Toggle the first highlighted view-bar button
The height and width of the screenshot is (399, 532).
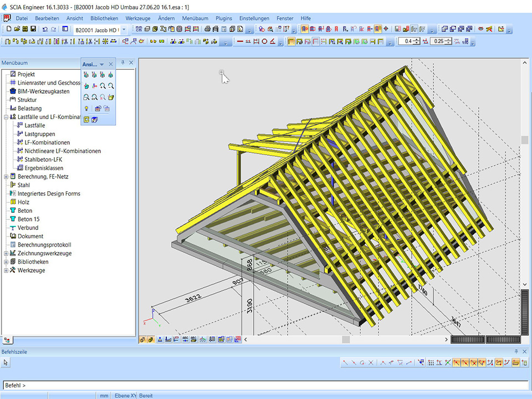coord(142,340)
